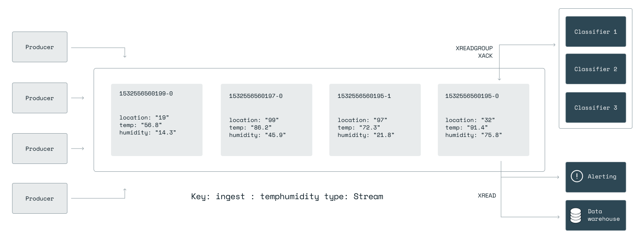The height and width of the screenshot is (239, 644).
Task: Select stream entry 1532556560197-0 ID
Action: tap(256, 96)
